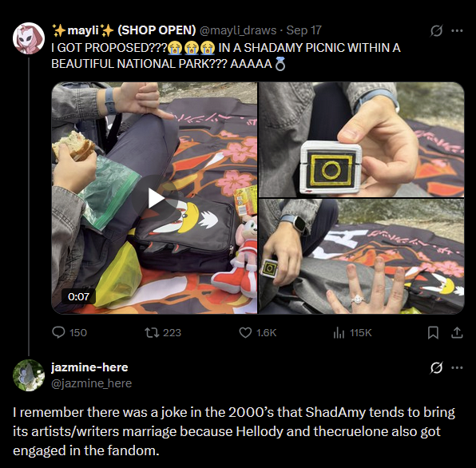Open the ring box photo thumbnail

pos(361,140)
